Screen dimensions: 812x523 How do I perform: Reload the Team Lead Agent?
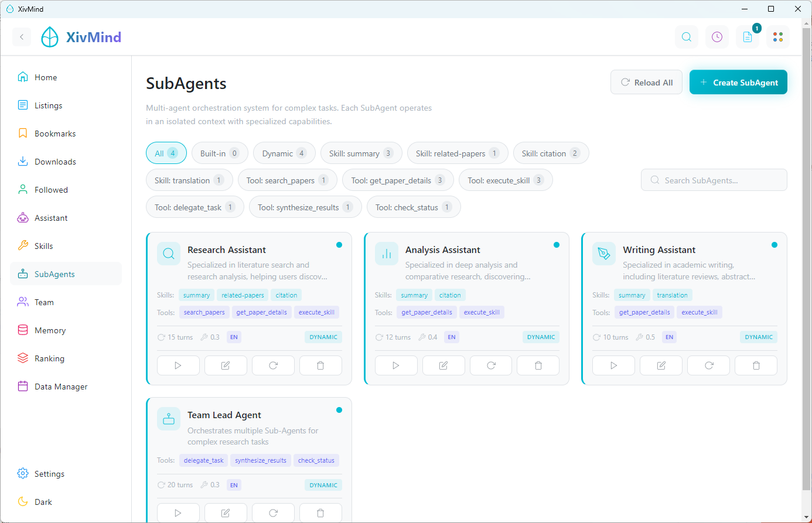click(273, 513)
